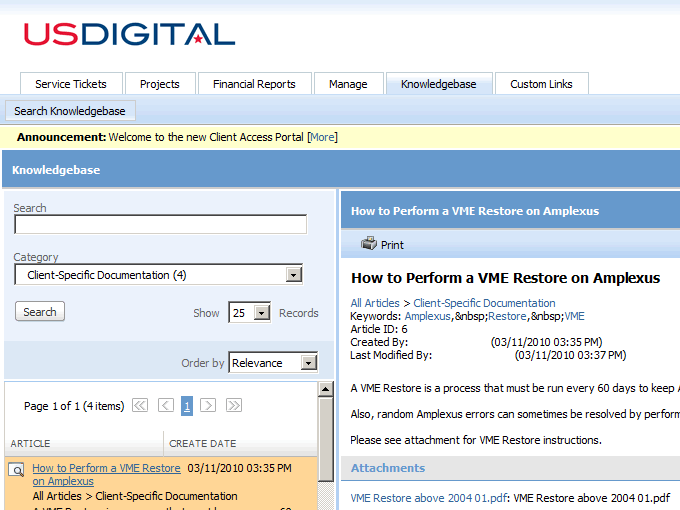Open article preview magnifier icon in results row
Viewport: 680px width, 510px height.
[16, 470]
